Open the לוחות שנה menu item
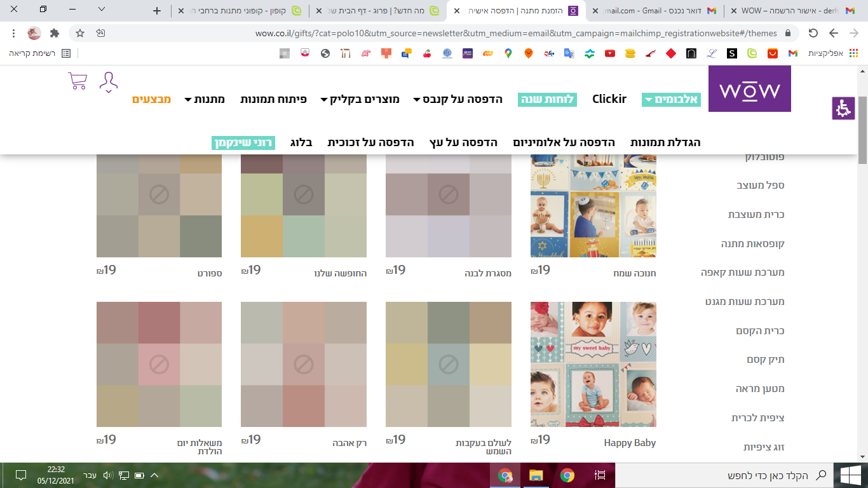Image resolution: width=868 pixels, height=488 pixels. click(x=547, y=99)
